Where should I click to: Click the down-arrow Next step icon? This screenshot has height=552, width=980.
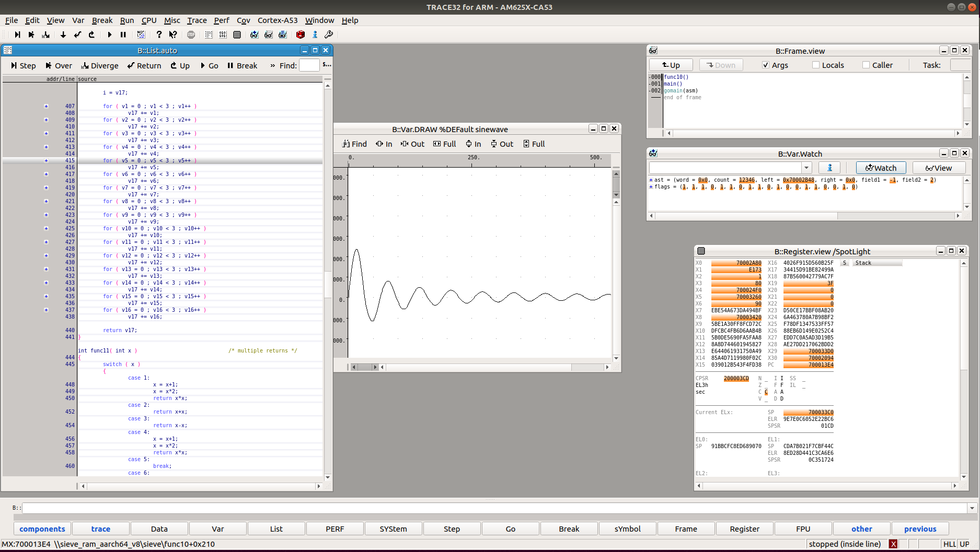pyautogui.click(x=63, y=34)
